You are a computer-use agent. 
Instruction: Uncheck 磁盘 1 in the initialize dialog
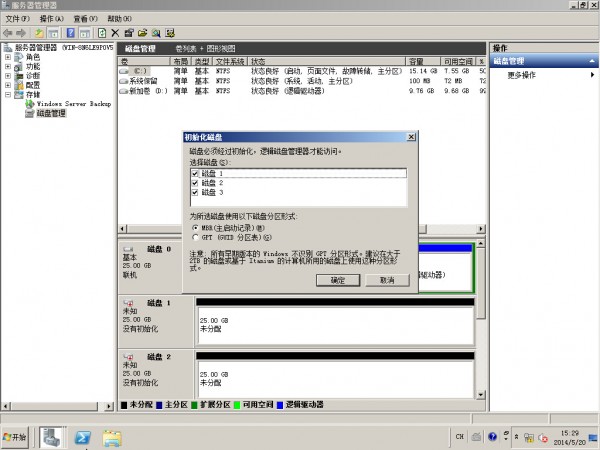point(195,174)
